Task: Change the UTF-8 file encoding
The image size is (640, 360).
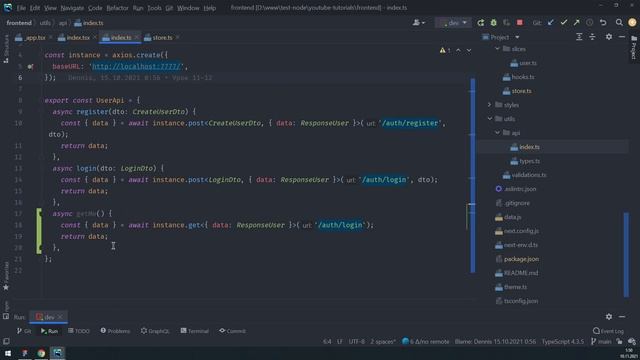Action: [x=357, y=342]
